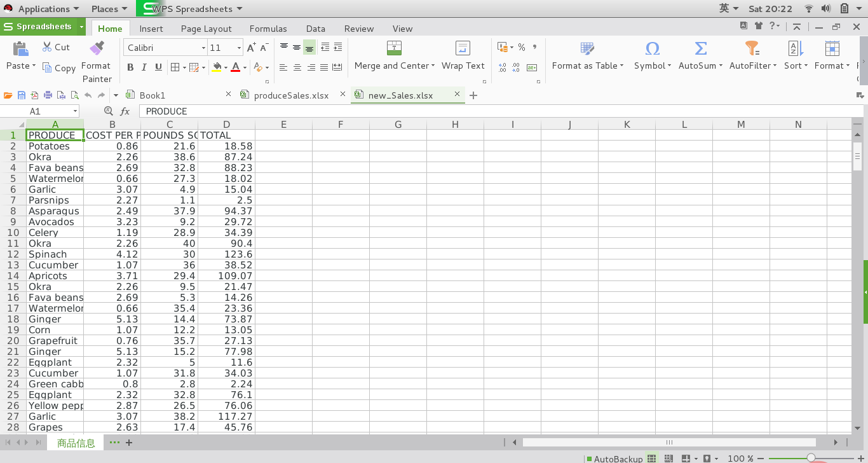
Task: Toggle underline formatting
Action: coord(158,67)
